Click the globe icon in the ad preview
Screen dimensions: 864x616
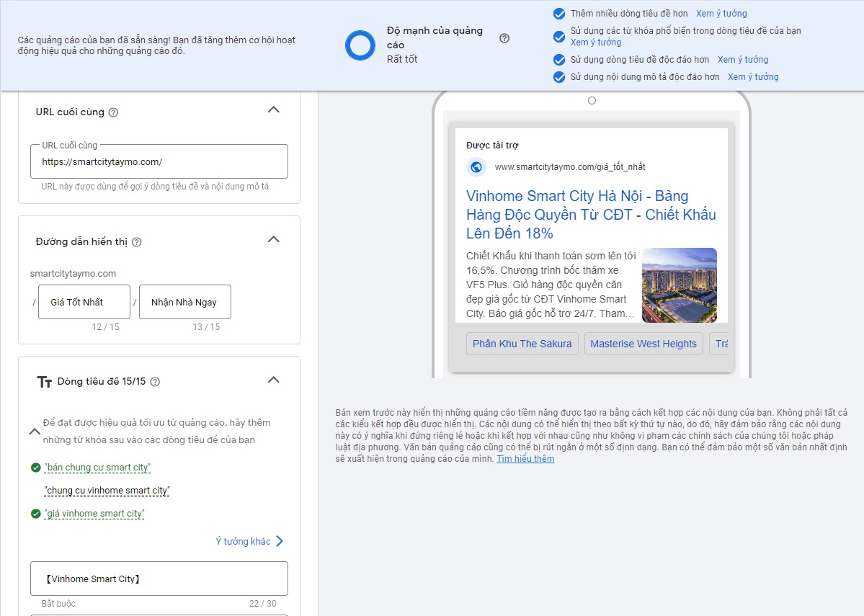pyautogui.click(x=476, y=167)
